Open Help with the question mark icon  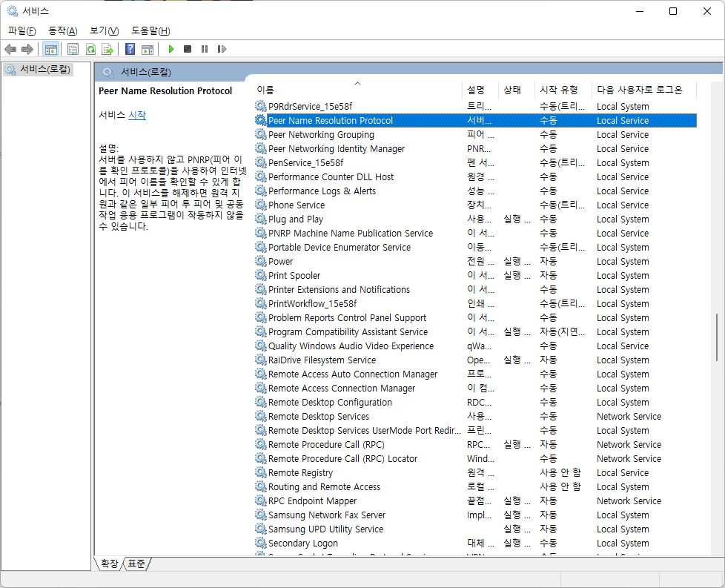[130, 49]
